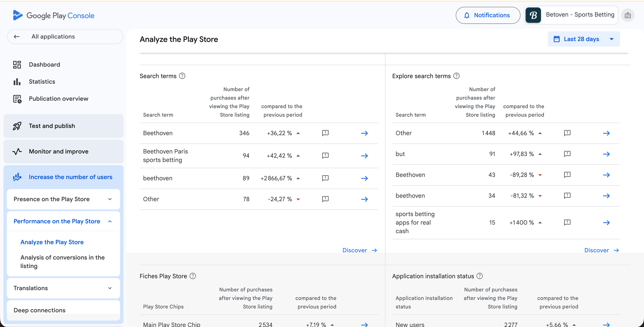Open details arrow for 'Beethoven Paris sports betting'
This screenshot has width=644, height=327.
coord(365,155)
